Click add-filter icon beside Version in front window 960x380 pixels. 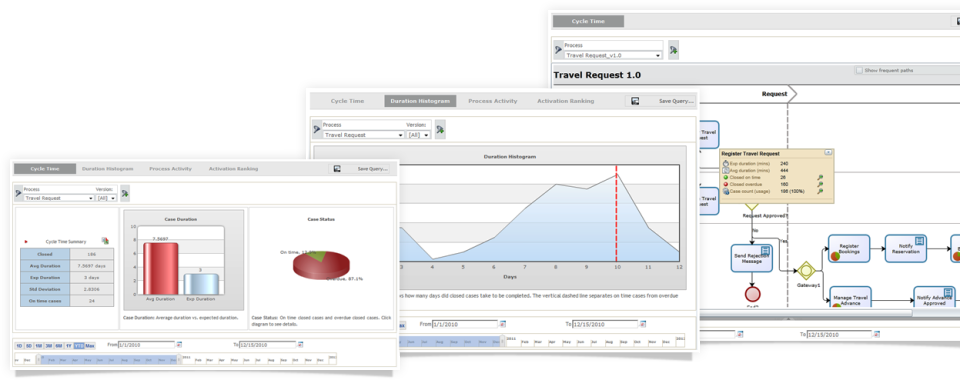(x=125, y=193)
